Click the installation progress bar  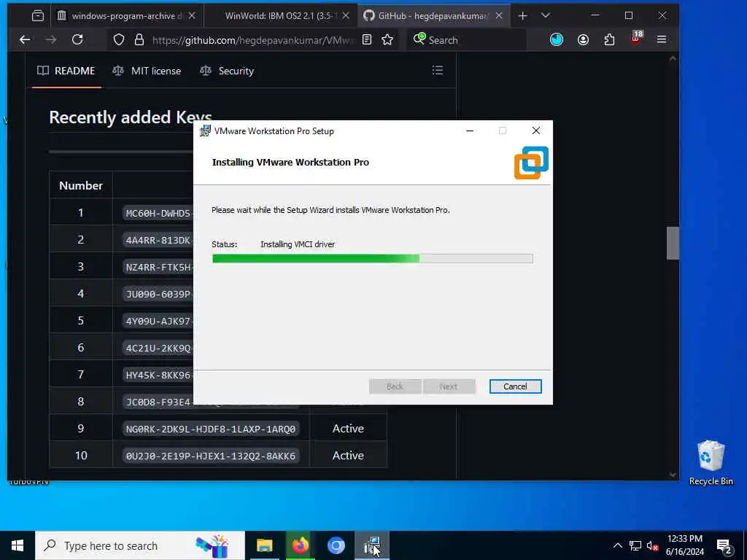pos(372,259)
